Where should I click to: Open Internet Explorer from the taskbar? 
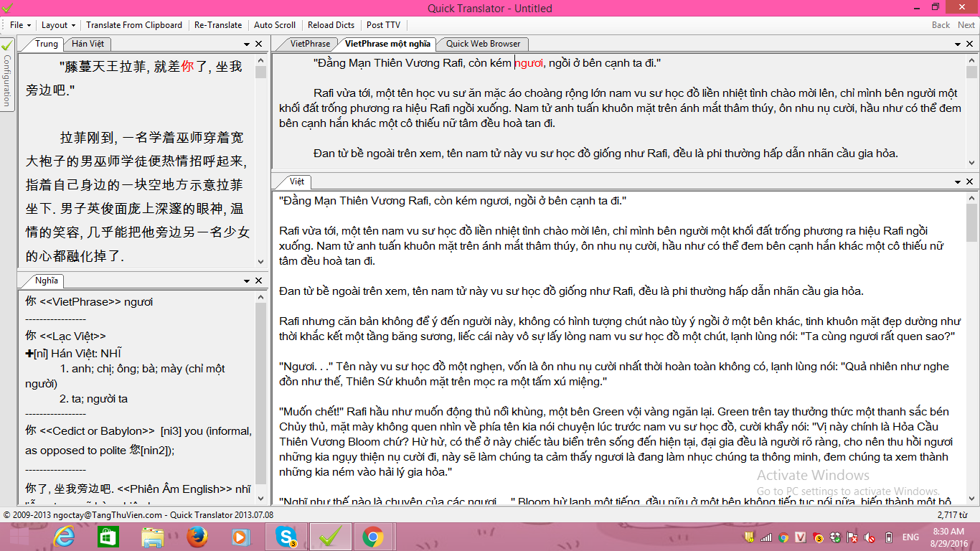[64, 537]
